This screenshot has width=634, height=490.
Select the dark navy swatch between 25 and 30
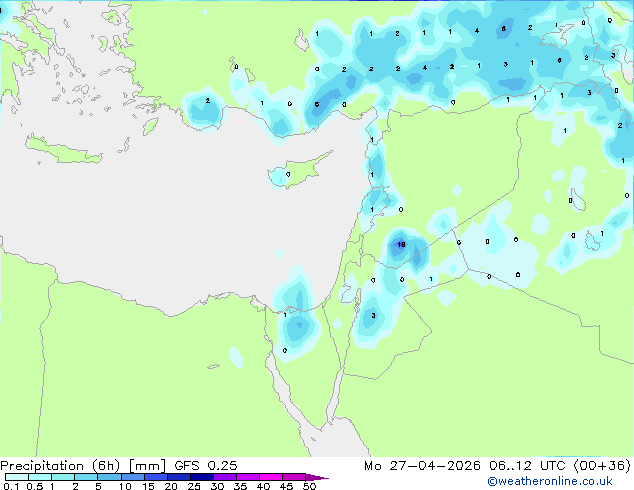click(202, 477)
